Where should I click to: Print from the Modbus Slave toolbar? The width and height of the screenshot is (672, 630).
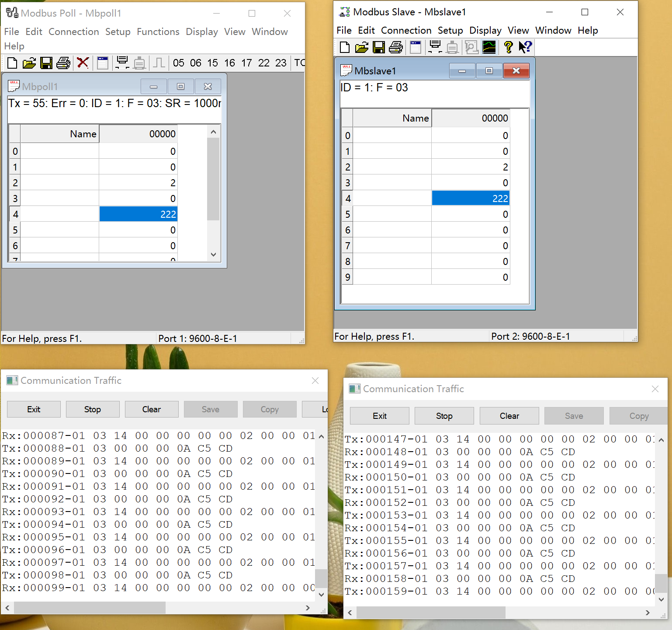(x=395, y=47)
